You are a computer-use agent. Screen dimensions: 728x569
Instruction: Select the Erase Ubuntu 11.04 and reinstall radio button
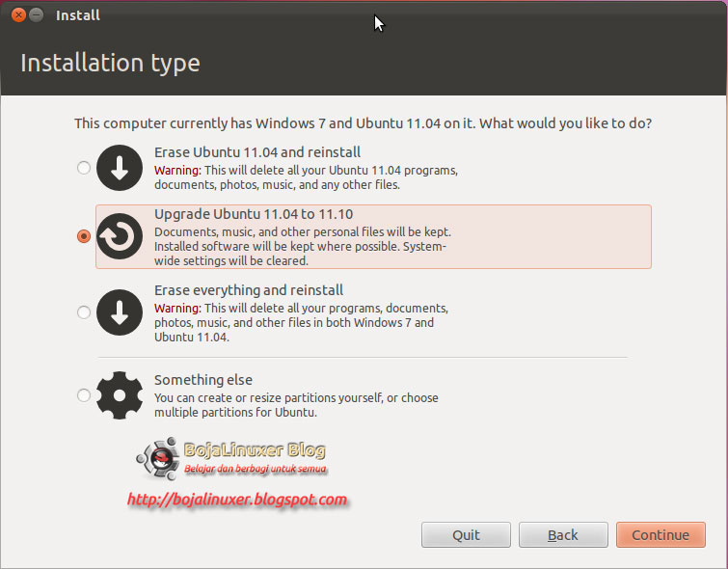point(84,168)
